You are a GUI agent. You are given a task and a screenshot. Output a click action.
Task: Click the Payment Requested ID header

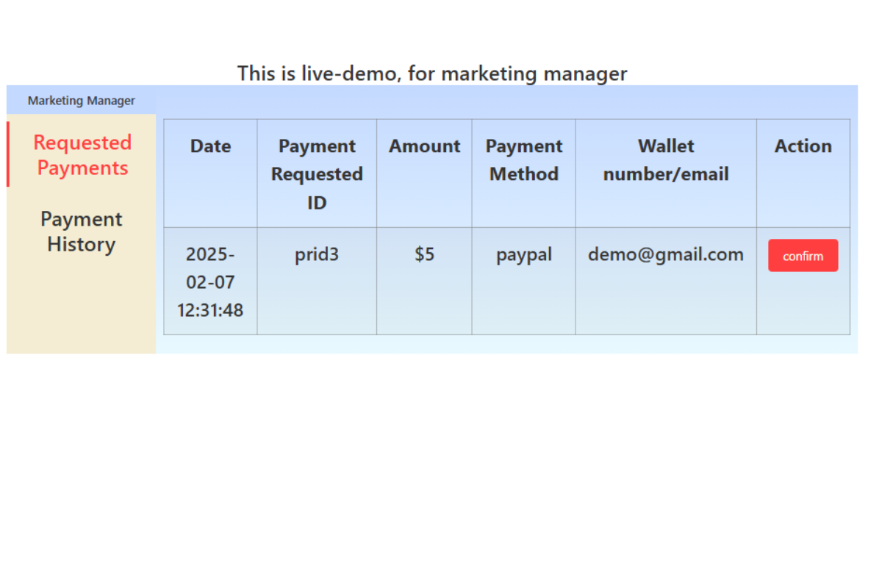(317, 174)
